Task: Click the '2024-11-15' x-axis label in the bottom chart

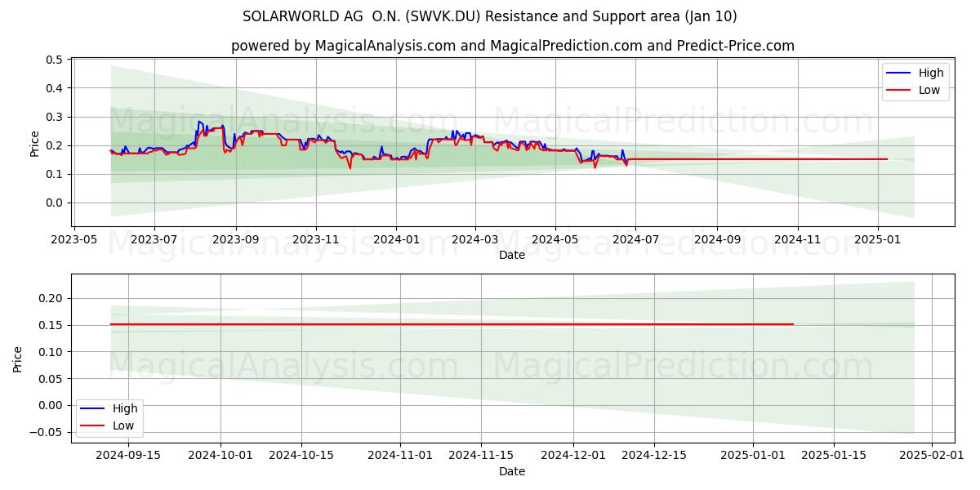Action: (x=481, y=457)
